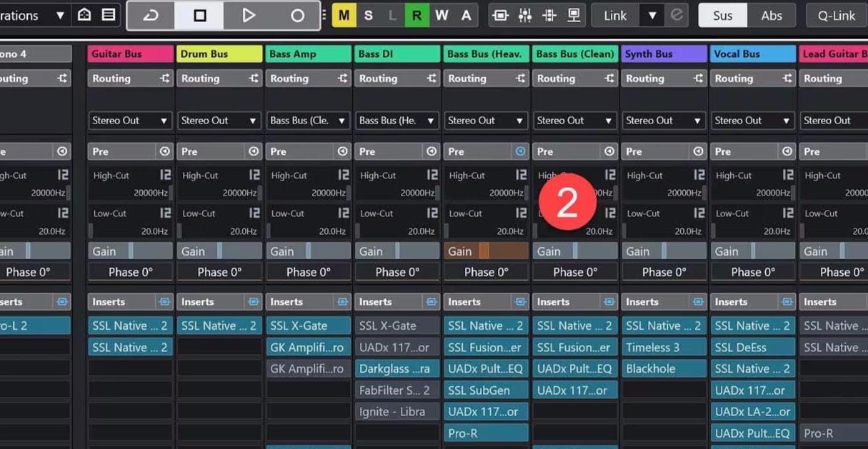Bypass all Inserts on Bass DI
This screenshot has width=868, height=449.
(431, 302)
